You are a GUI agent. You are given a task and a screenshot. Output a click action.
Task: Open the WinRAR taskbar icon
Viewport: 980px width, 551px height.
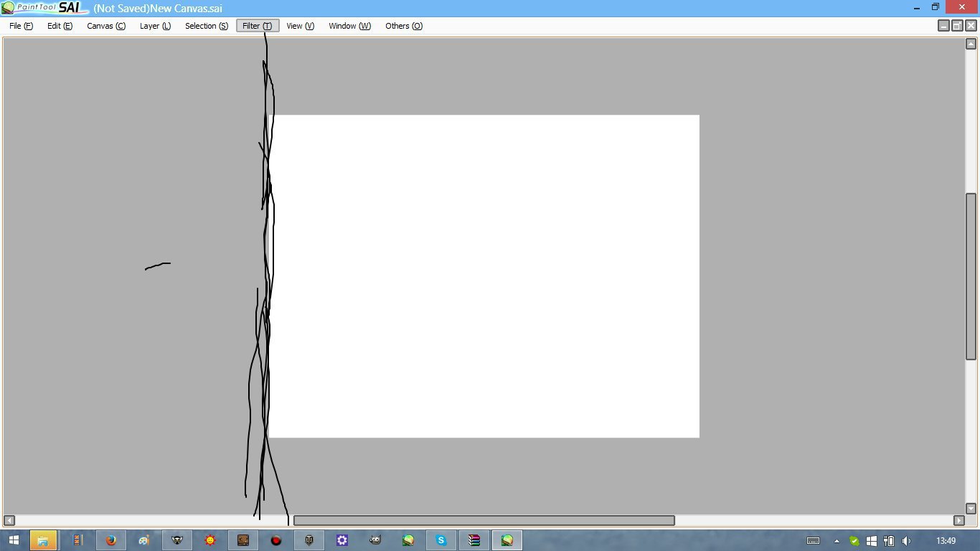474,540
